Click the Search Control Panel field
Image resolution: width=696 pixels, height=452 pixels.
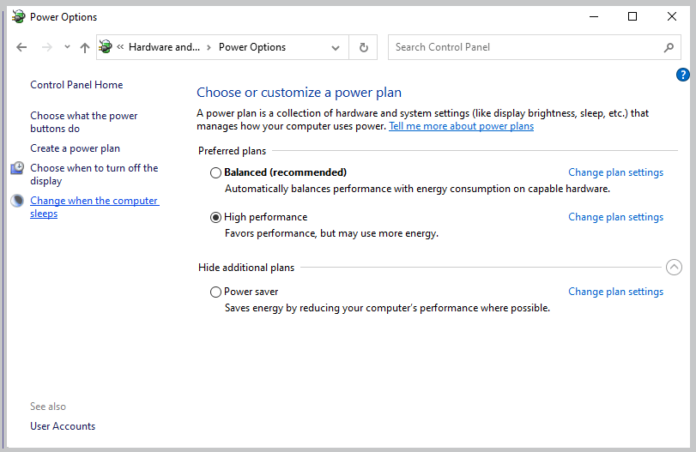(x=520, y=47)
